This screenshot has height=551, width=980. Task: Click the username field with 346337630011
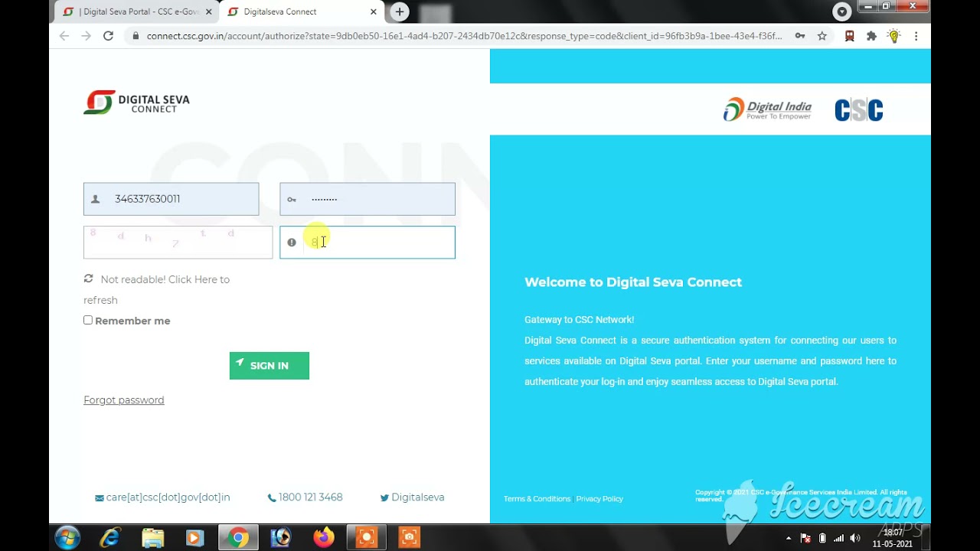pyautogui.click(x=171, y=199)
